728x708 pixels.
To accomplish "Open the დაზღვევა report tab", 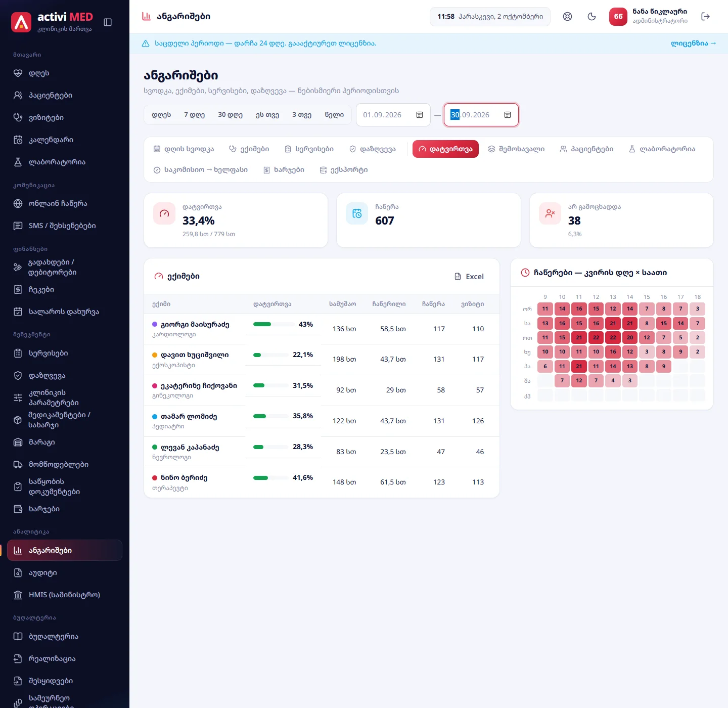I will click(372, 149).
